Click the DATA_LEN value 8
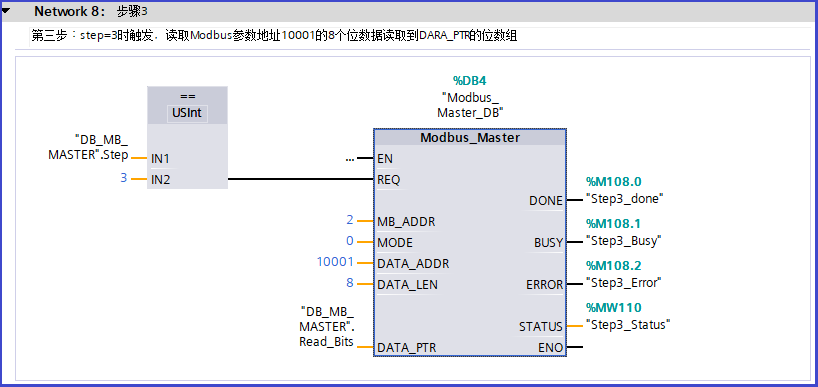The height and width of the screenshot is (387, 818). (350, 283)
